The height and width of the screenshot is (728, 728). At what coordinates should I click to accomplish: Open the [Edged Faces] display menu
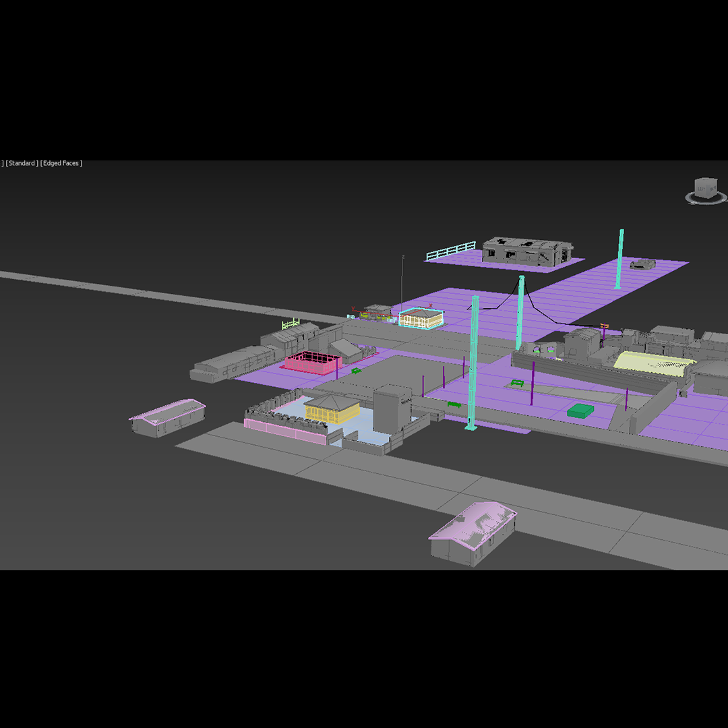coord(61,164)
